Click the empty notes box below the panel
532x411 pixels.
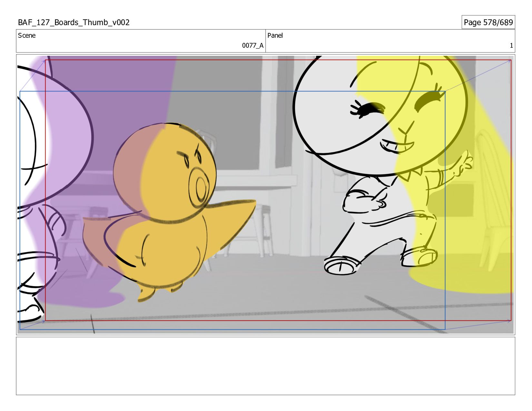[265, 366]
